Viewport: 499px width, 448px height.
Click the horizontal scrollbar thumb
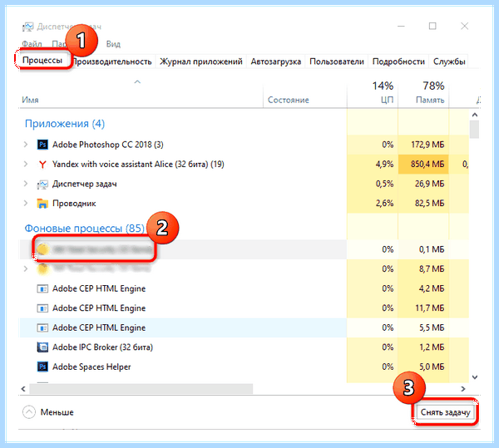click(x=141, y=388)
